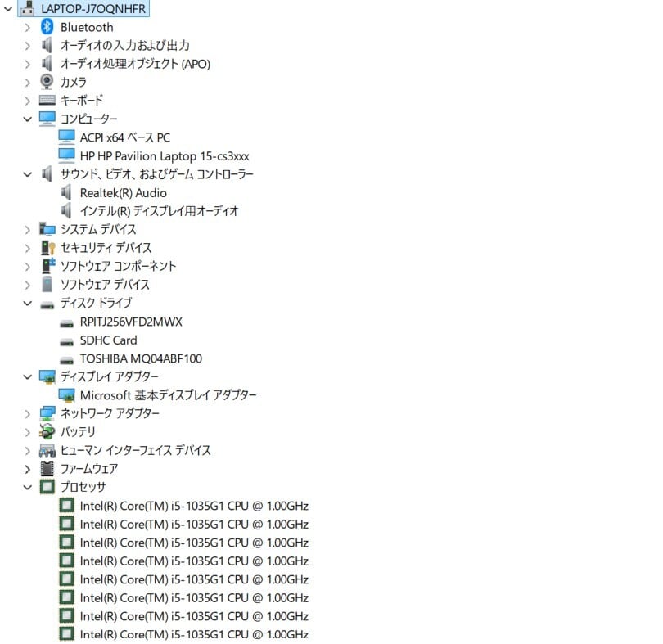
Task: Select the Realtek(R) Audio device
Action: point(124,193)
